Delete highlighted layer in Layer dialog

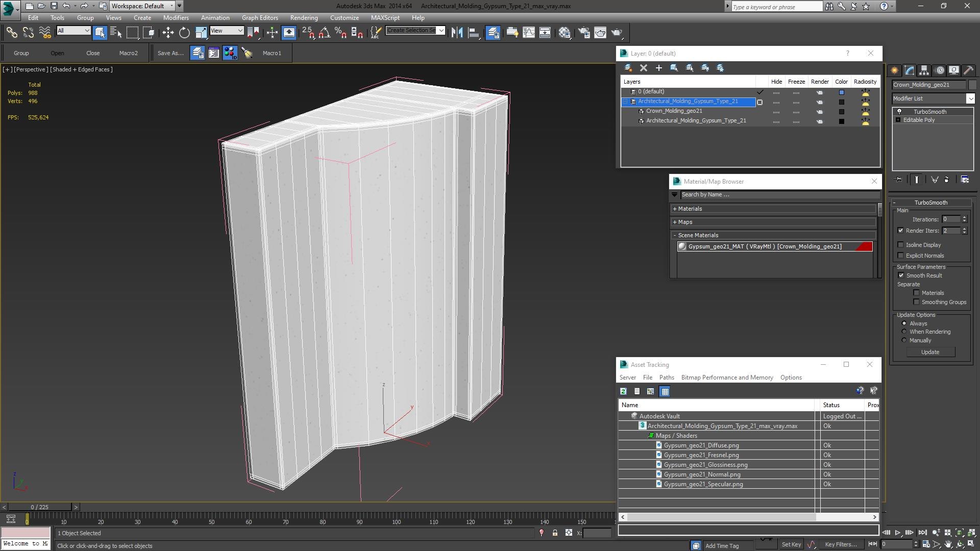pyautogui.click(x=644, y=68)
